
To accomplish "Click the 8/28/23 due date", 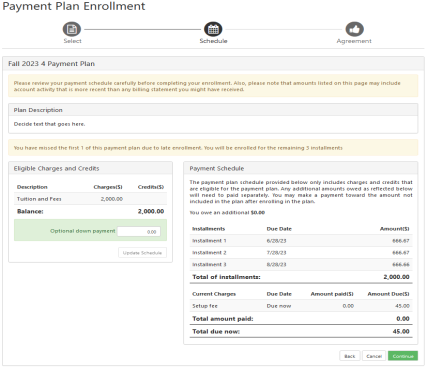I will tap(276, 265).
